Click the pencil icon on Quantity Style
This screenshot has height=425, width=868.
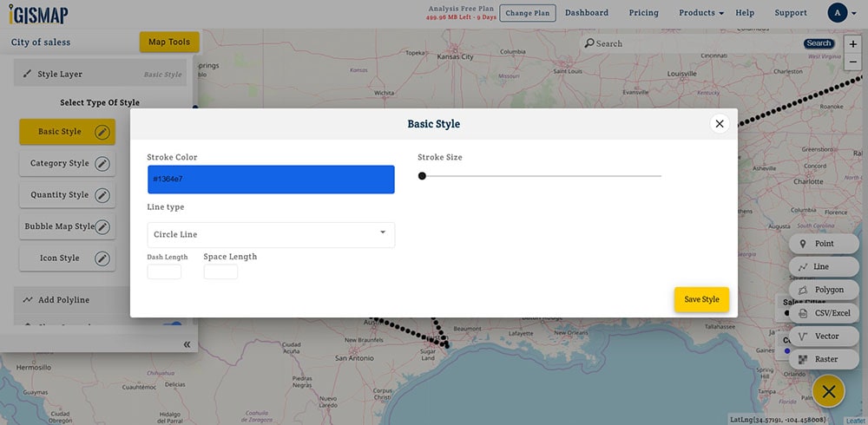(x=102, y=195)
